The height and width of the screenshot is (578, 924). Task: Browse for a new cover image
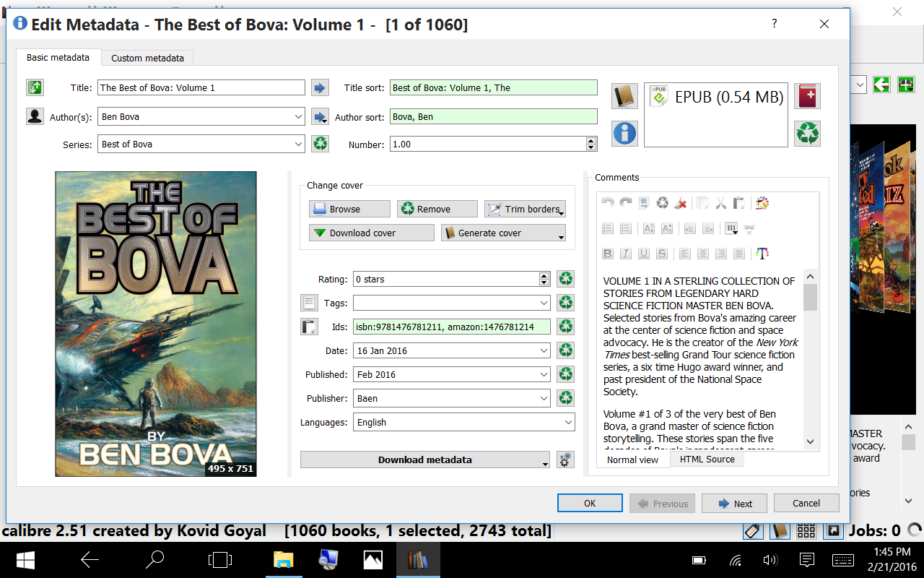click(350, 209)
